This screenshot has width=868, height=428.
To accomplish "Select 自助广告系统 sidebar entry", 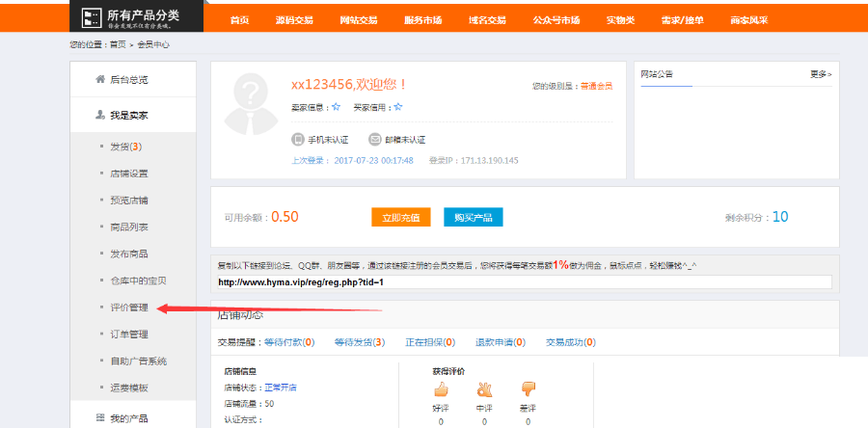I will (x=138, y=361).
